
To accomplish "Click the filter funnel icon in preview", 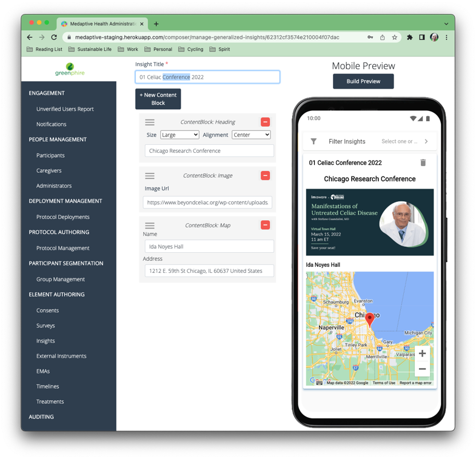I will pyautogui.click(x=313, y=141).
